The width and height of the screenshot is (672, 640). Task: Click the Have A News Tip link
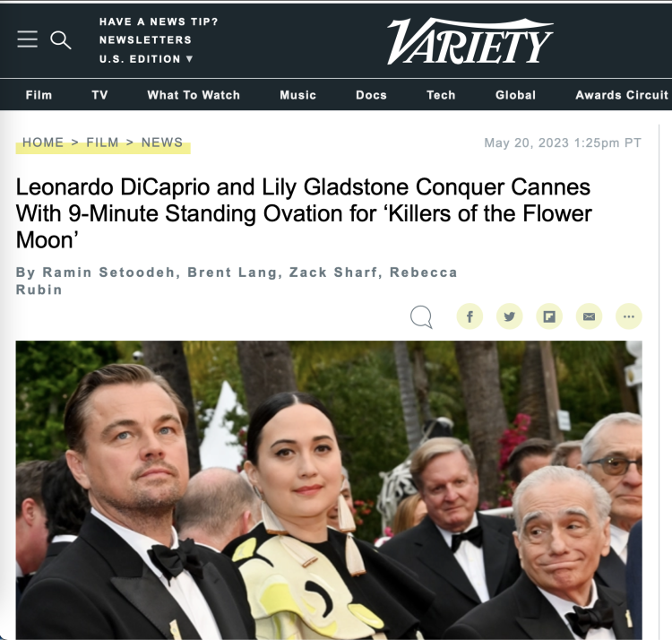[159, 22]
